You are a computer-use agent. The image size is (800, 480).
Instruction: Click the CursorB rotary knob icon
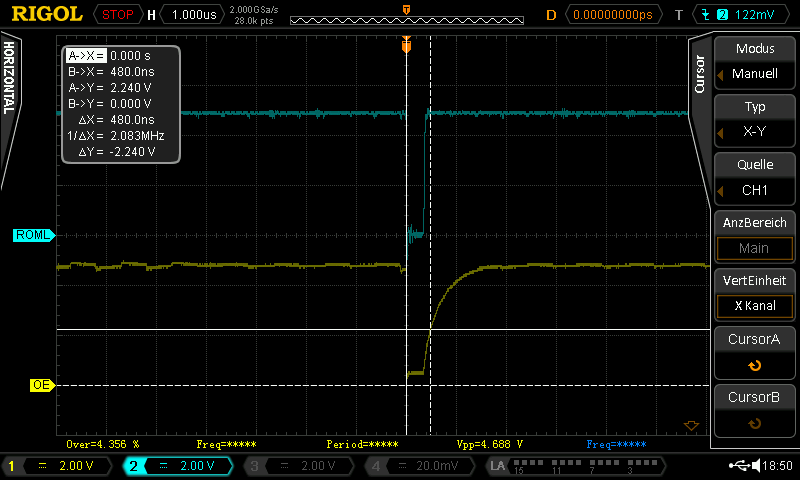(x=754, y=423)
